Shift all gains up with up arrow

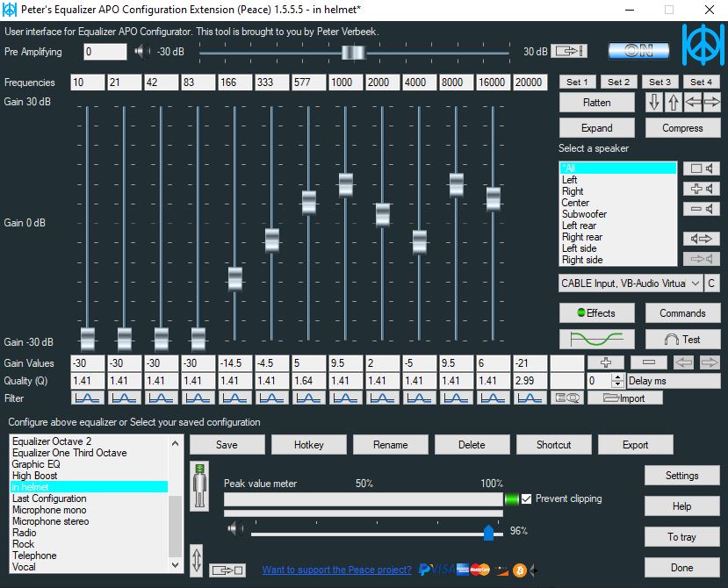tap(674, 102)
